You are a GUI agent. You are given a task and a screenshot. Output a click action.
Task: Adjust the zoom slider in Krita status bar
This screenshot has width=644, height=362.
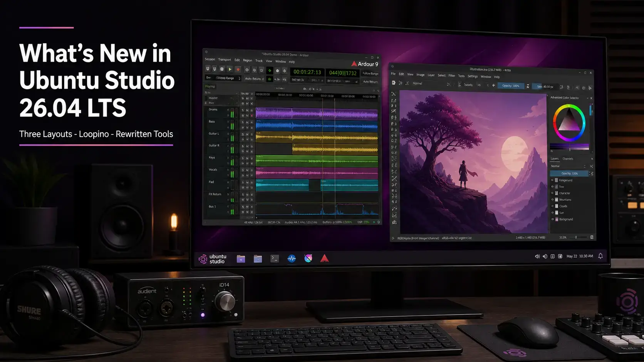[579, 237]
